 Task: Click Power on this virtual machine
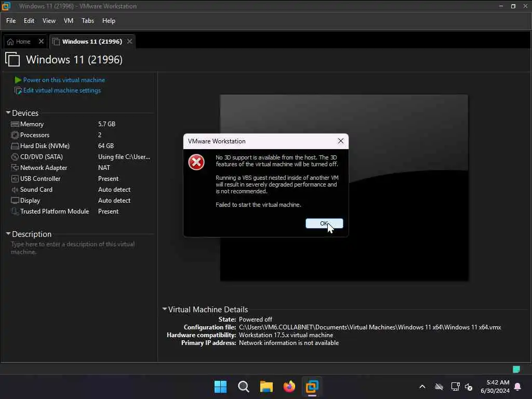point(64,80)
